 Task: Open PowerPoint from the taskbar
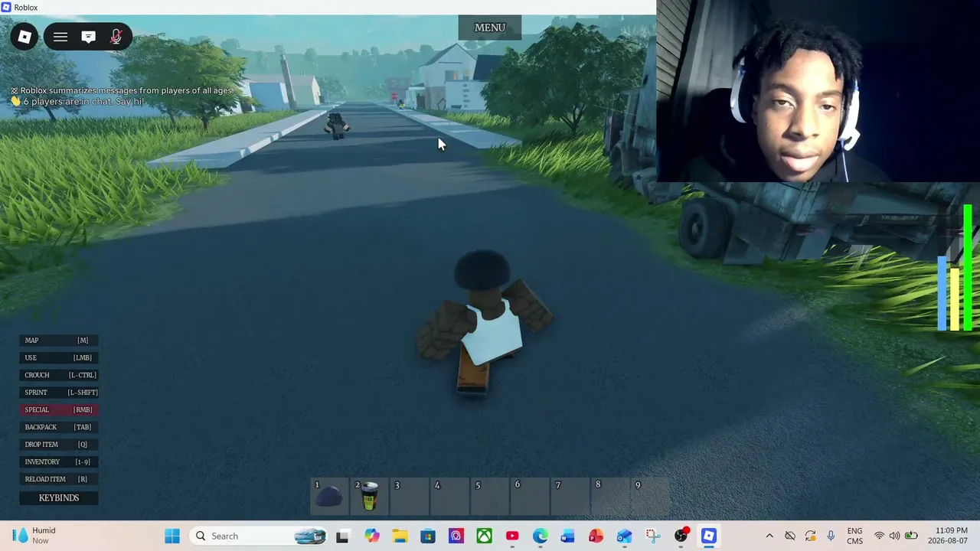pyautogui.click(x=596, y=536)
